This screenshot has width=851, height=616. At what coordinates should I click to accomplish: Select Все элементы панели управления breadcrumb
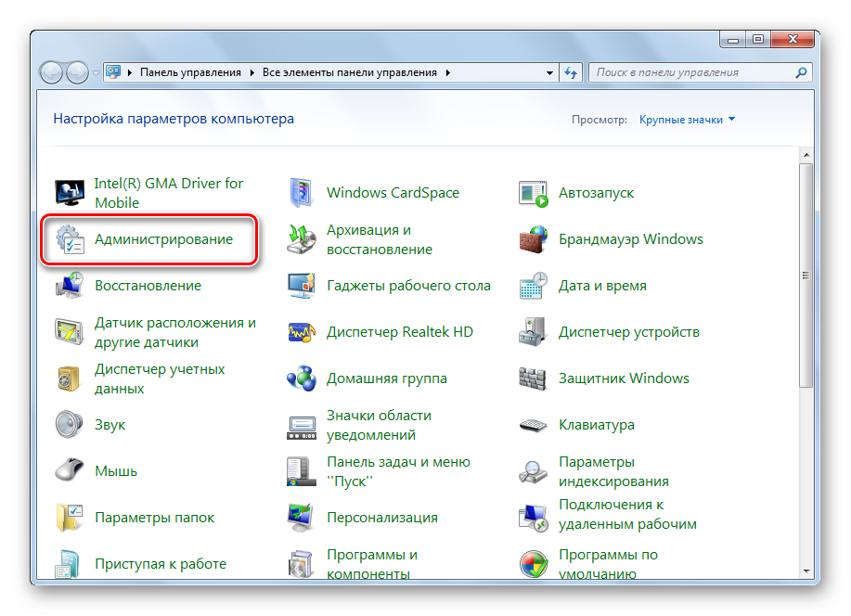coord(350,72)
